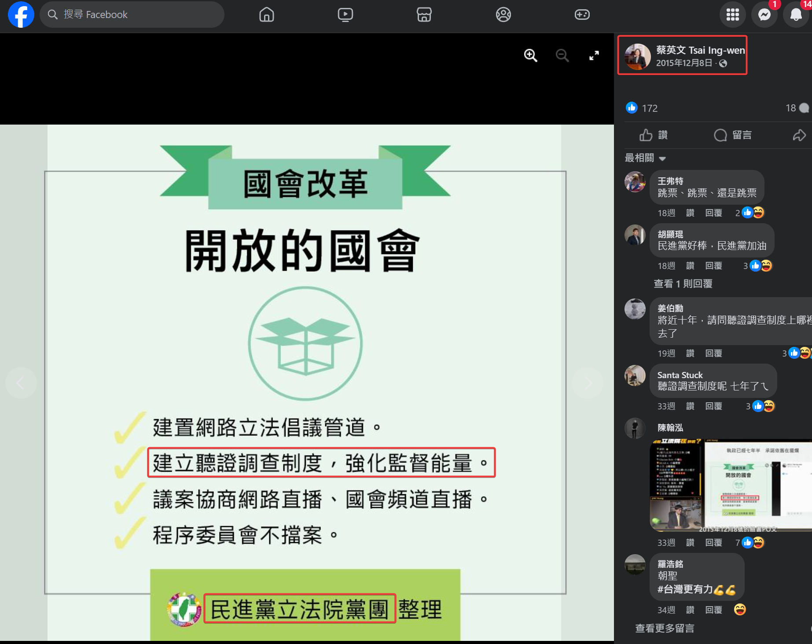Like Santa Stuck's comment
This screenshot has height=644, width=812.
point(690,406)
